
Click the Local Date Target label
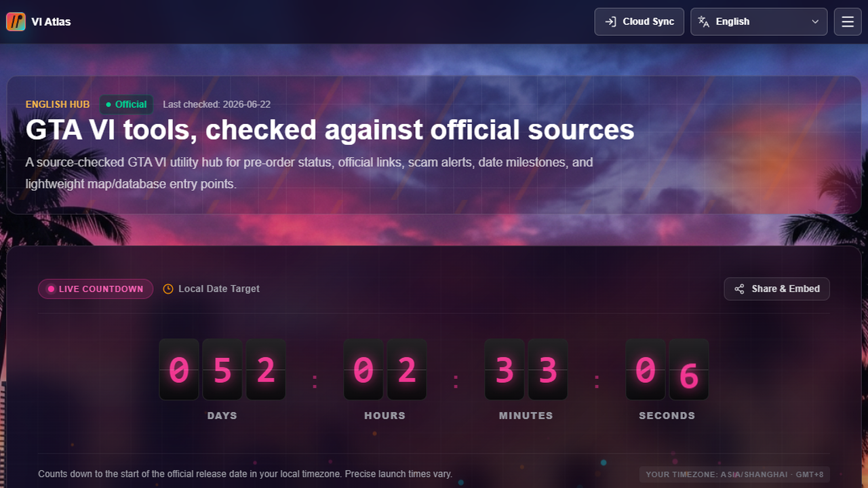219,289
